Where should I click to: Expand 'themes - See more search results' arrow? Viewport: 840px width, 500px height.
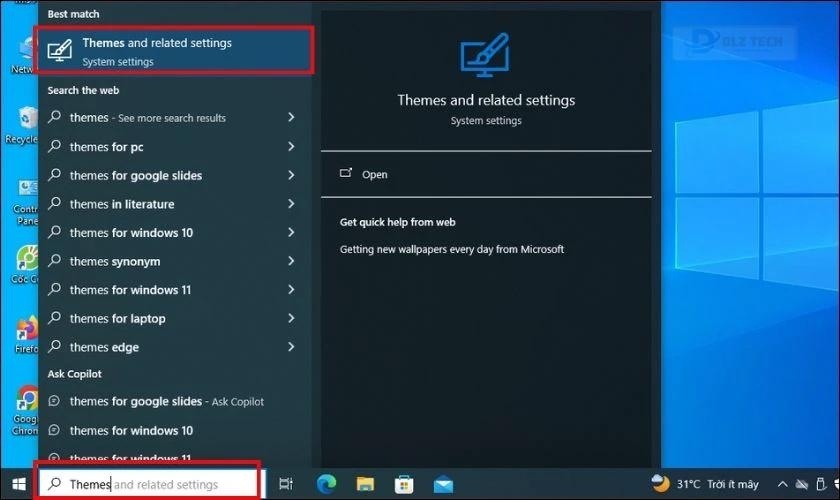291,117
